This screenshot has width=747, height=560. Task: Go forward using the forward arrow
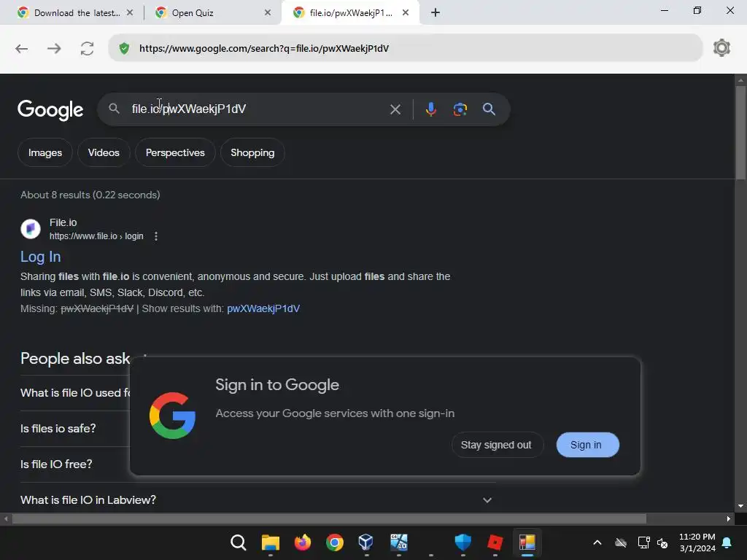click(54, 49)
